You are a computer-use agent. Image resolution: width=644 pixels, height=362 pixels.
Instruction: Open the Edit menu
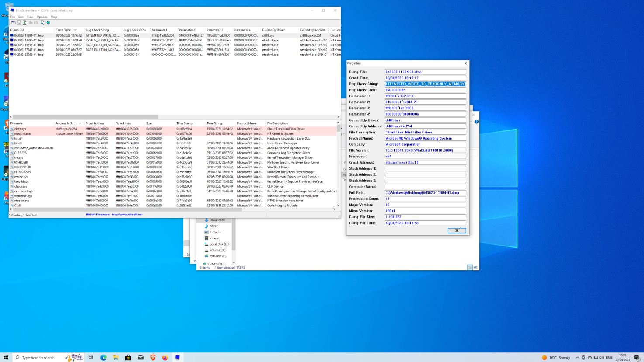pos(21,17)
